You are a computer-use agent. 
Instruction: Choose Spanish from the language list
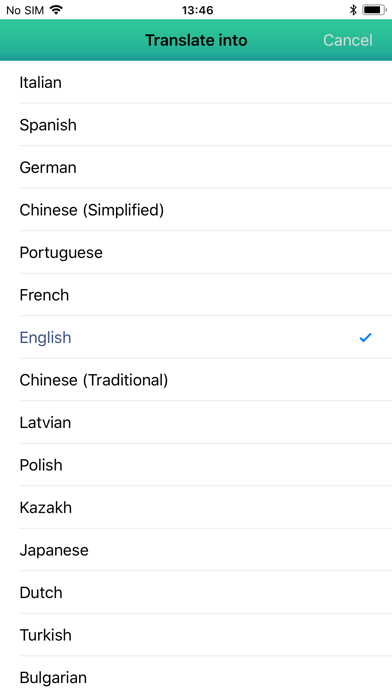click(196, 125)
